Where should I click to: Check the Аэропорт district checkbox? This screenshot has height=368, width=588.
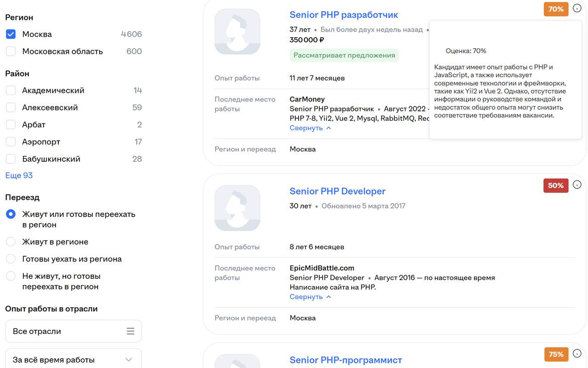tap(11, 142)
